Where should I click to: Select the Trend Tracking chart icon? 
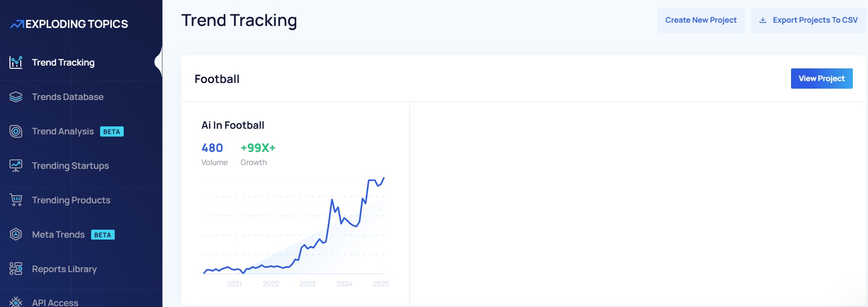click(16, 62)
